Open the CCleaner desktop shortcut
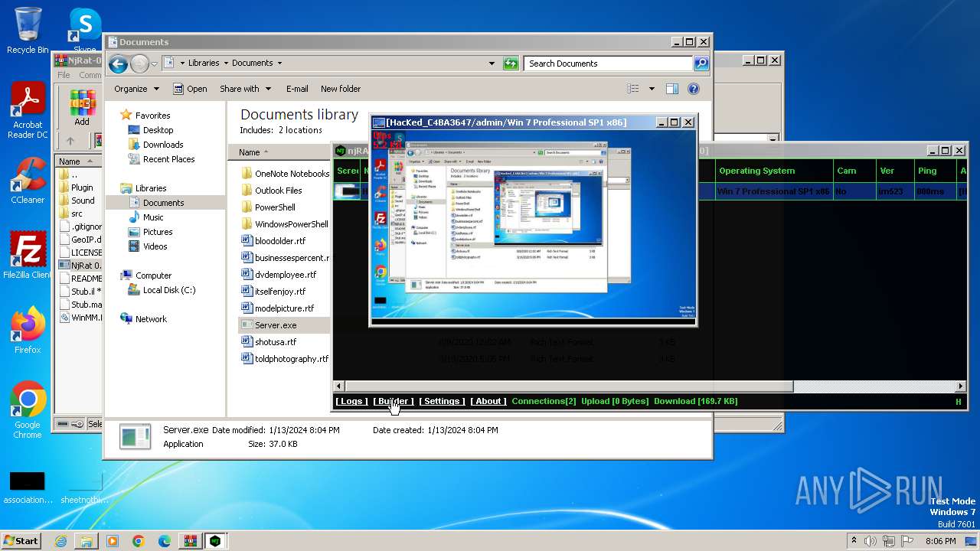This screenshot has width=980, height=551. [x=28, y=181]
